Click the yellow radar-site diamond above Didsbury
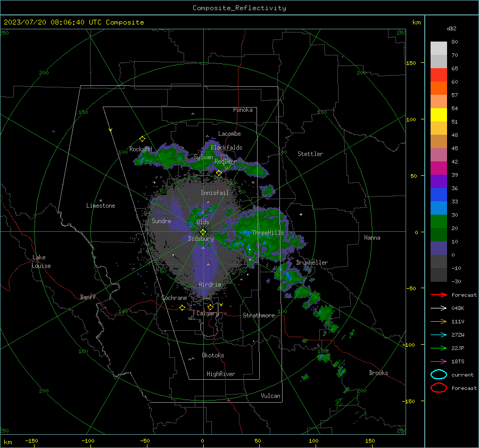479x448 pixels. [x=203, y=232]
